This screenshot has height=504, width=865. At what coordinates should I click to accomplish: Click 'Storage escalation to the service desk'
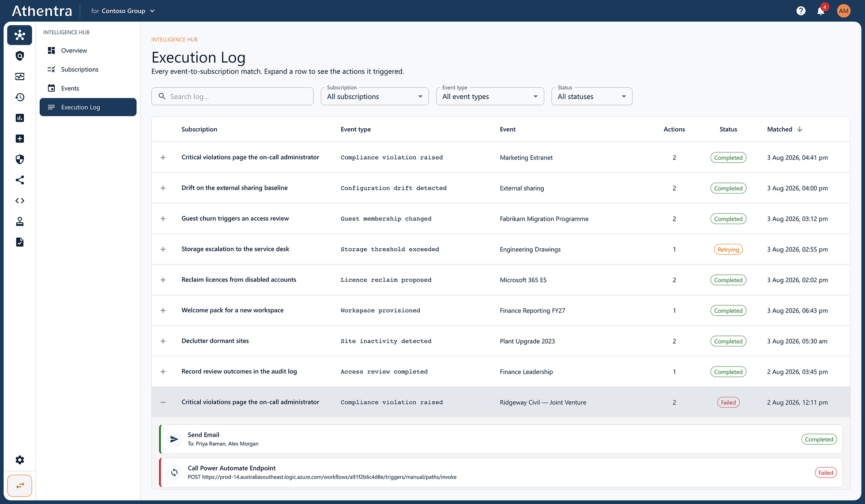tap(235, 249)
